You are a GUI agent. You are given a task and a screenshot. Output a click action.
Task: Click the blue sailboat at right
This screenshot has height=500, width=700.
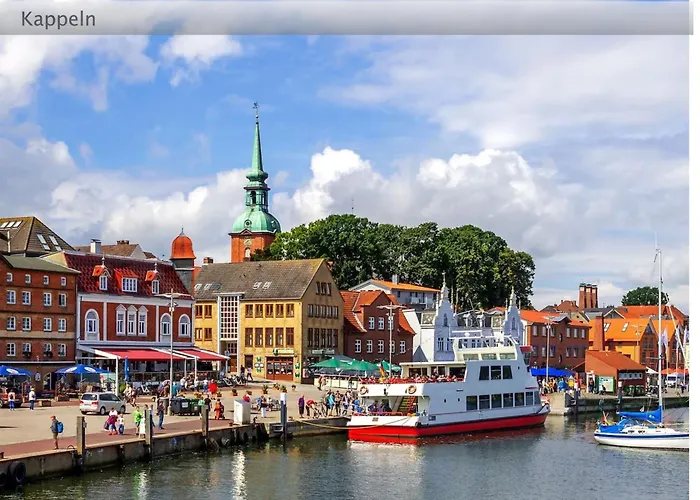click(x=640, y=430)
